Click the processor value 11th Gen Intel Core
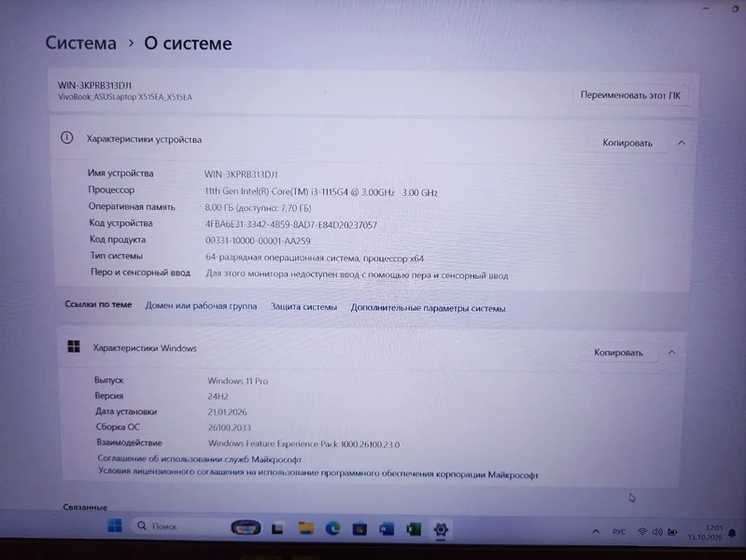The image size is (746, 560). click(321, 192)
